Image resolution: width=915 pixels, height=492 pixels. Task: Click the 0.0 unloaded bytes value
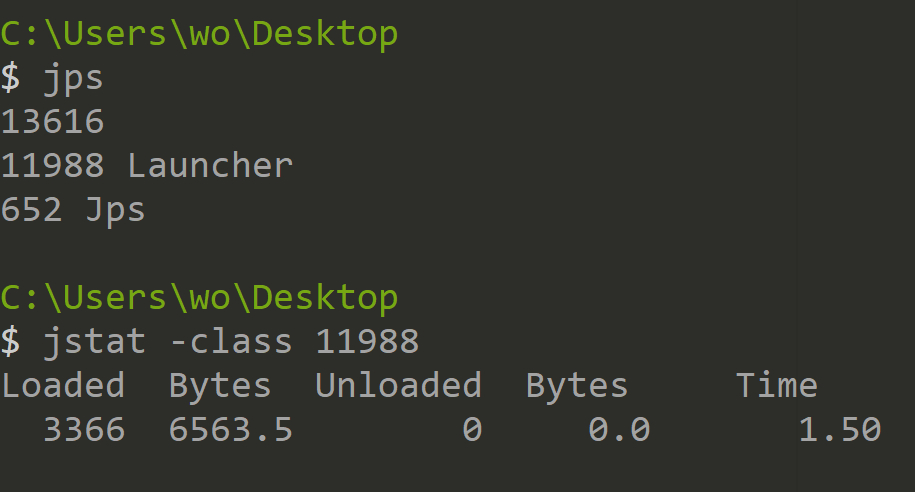coord(619,430)
